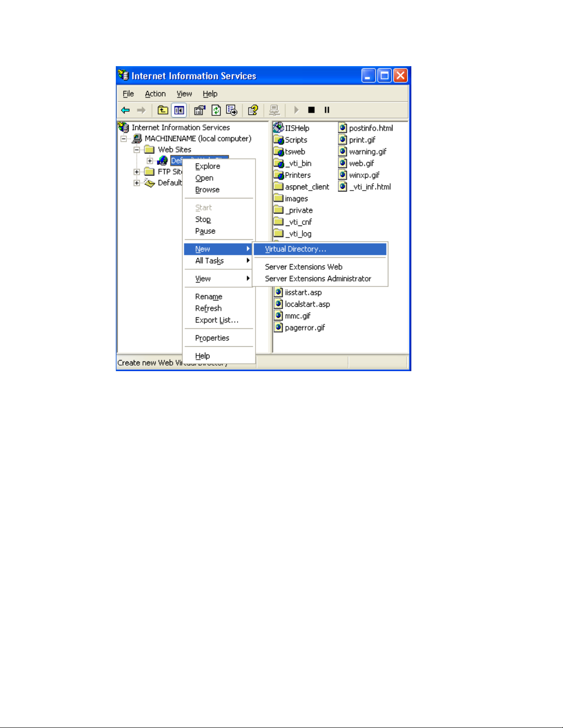Click the Stop item toolbar button
563x728 pixels.
click(311, 110)
